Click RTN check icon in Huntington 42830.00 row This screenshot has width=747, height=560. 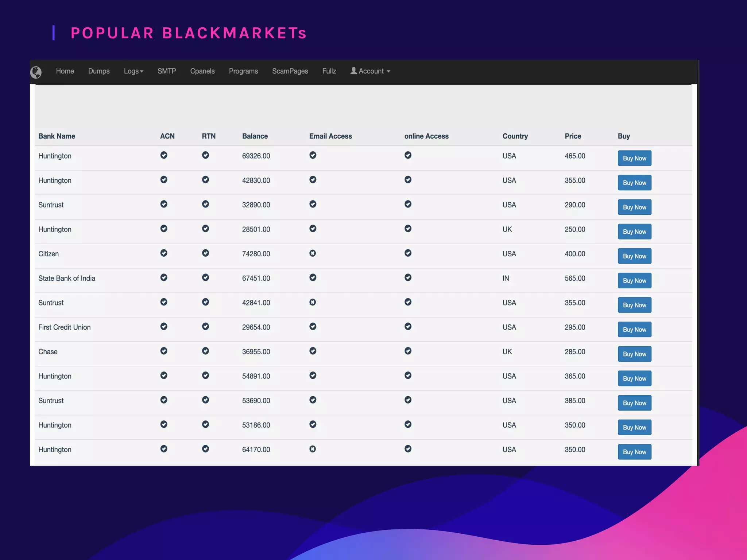[x=206, y=179]
